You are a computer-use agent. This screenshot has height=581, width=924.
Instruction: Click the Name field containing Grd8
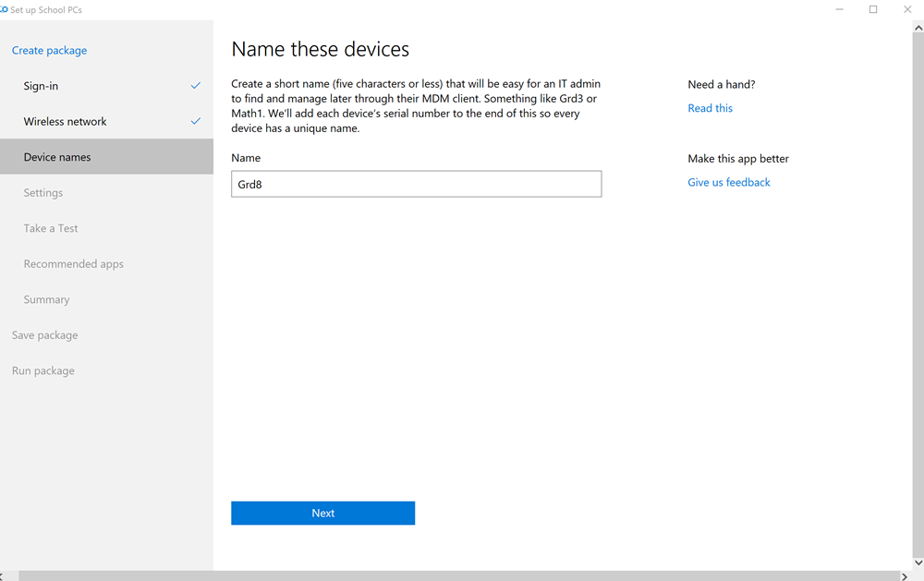(x=416, y=184)
